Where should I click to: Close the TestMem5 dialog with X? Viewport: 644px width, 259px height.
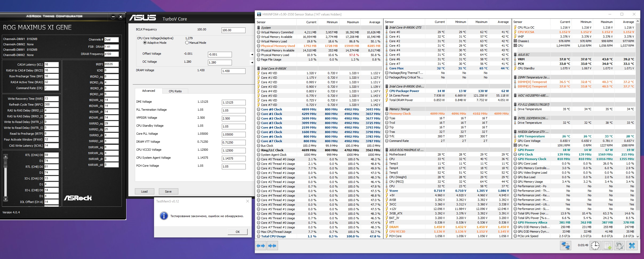tap(248, 201)
